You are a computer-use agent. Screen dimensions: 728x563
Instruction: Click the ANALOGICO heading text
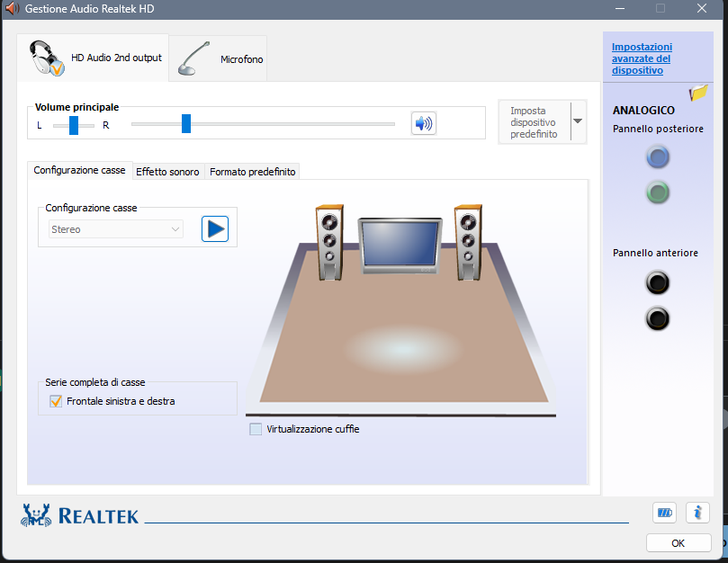pyautogui.click(x=643, y=111)
